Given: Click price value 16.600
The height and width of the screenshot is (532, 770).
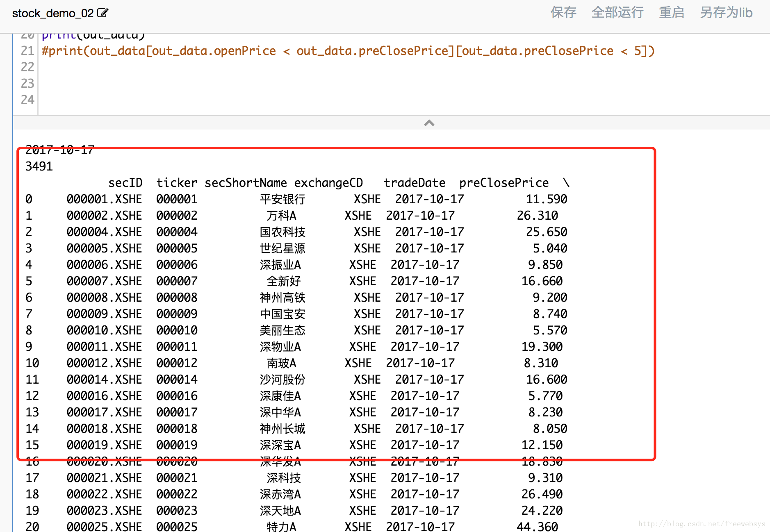Looking at the screenshot, I should pos(547,380).
